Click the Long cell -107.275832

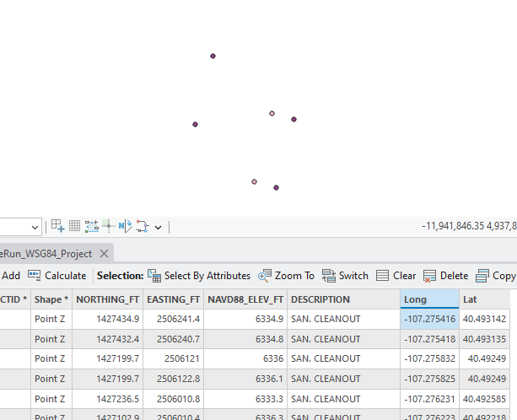(429, 358)
